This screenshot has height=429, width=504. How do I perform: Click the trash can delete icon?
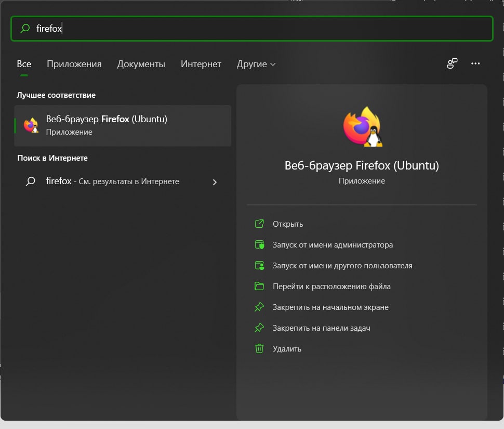259,348
